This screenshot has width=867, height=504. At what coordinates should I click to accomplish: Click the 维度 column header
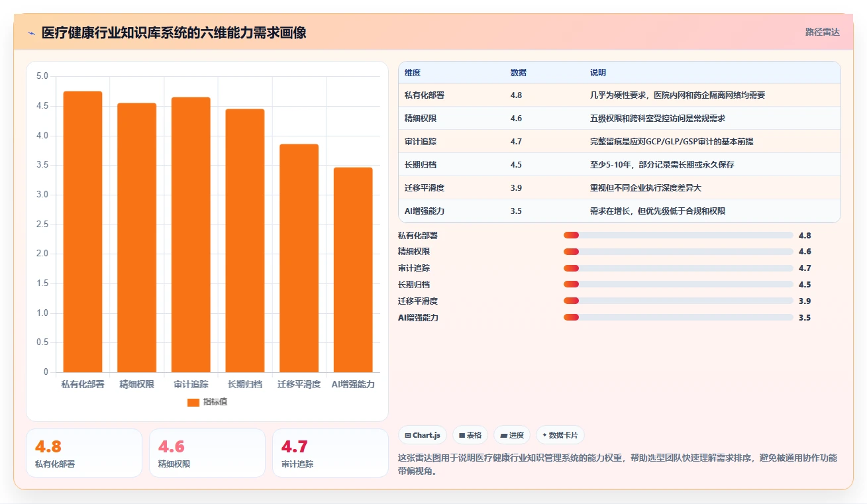click(413, 73)
